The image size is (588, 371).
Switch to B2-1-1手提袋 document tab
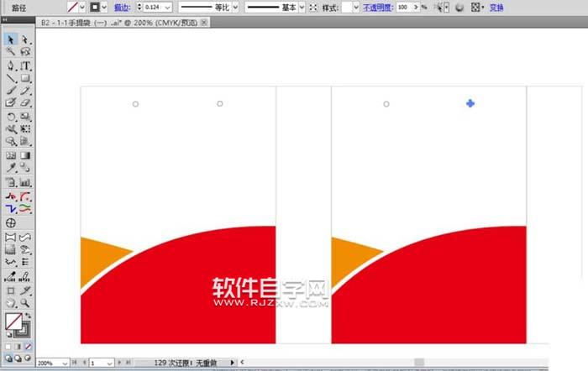119,23
